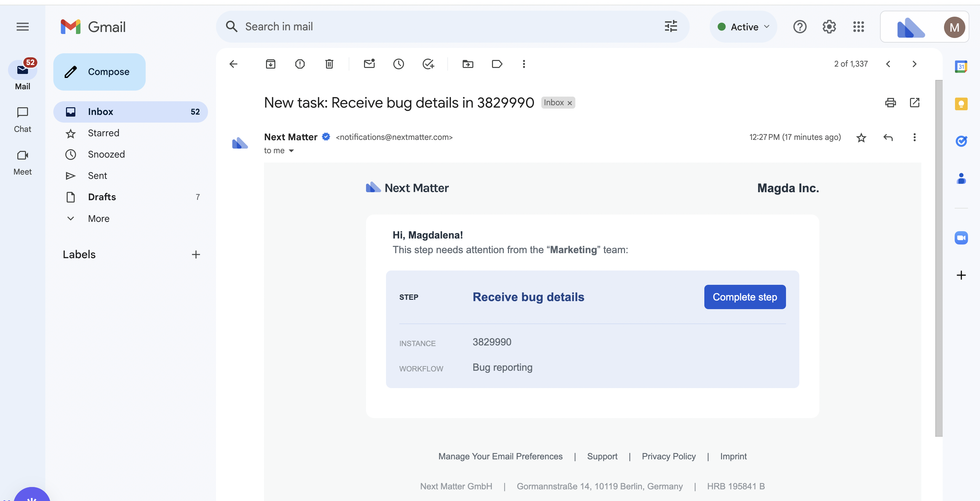This screenshot has height=501, width=980.
Task: Click the email body vertical scrollbar
Action: pos(939,258)
